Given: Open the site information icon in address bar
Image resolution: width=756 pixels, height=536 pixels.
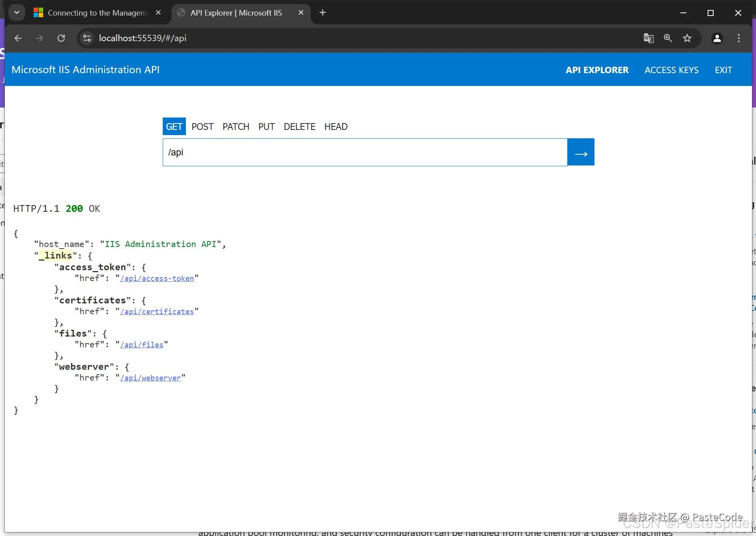Looking at the screenshot, I should pyautogui.click(x=87, y=38).
